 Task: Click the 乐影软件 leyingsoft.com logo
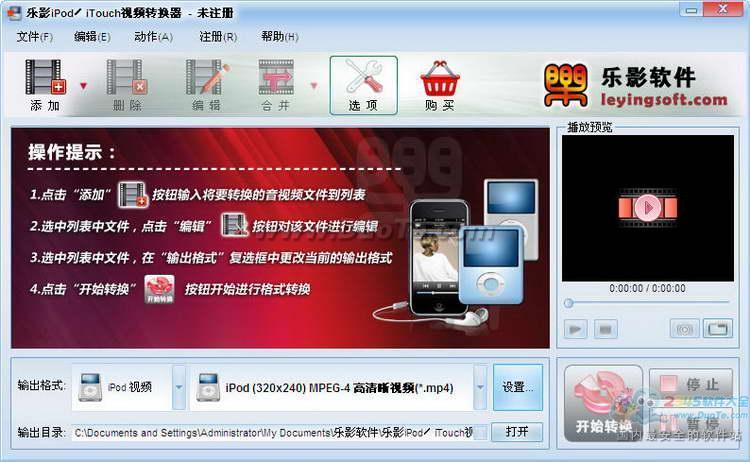pyautogui.click(x=635, y=86)
